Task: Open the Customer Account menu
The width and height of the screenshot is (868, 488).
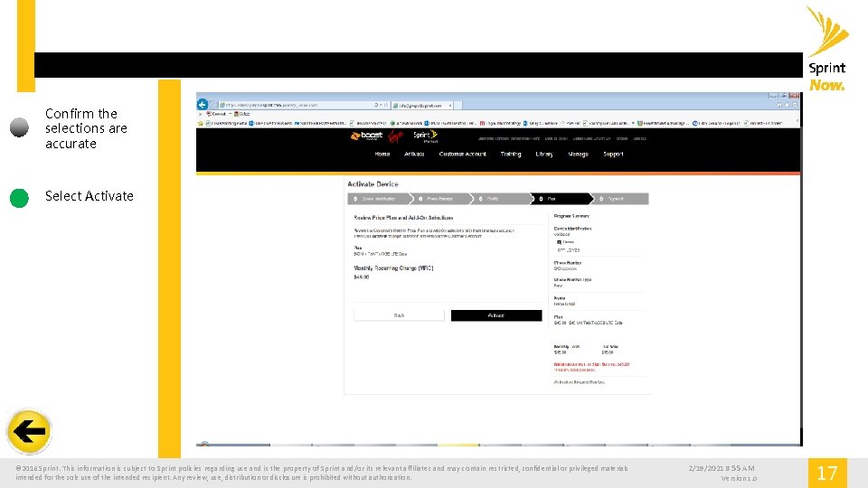Action: click(462, 155)
